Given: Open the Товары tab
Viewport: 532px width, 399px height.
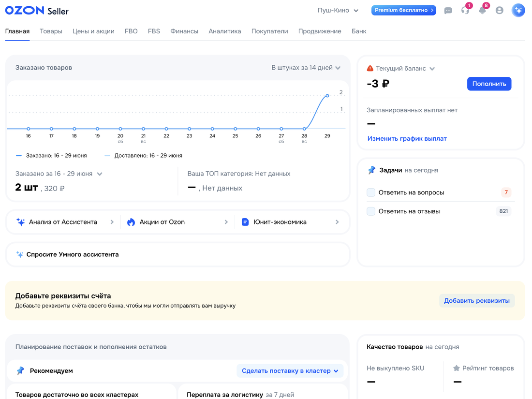Looking at the screenshot, I should pyautogui.click(x=51, y=31).
